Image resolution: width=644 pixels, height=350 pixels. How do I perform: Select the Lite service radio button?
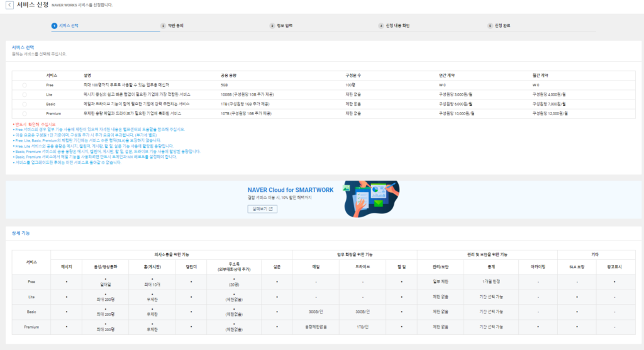pyautogui.click(x=25, y=94)
